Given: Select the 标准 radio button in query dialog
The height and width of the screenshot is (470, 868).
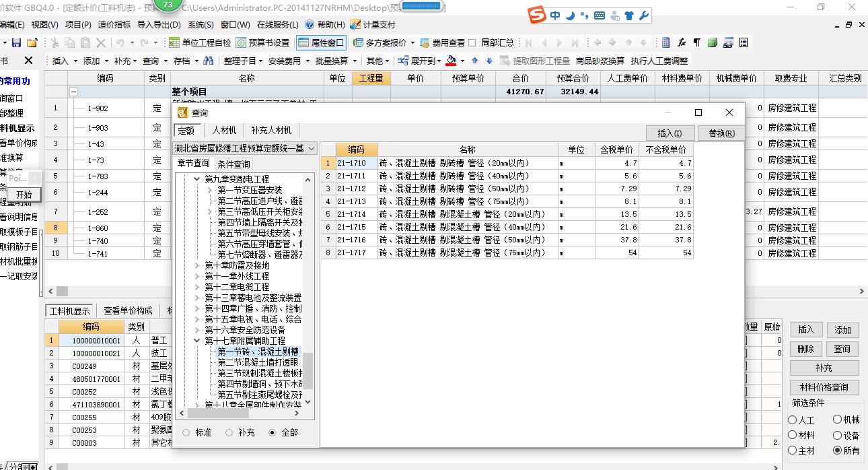Looking at the screenshot, I should (x=186, y=432).
